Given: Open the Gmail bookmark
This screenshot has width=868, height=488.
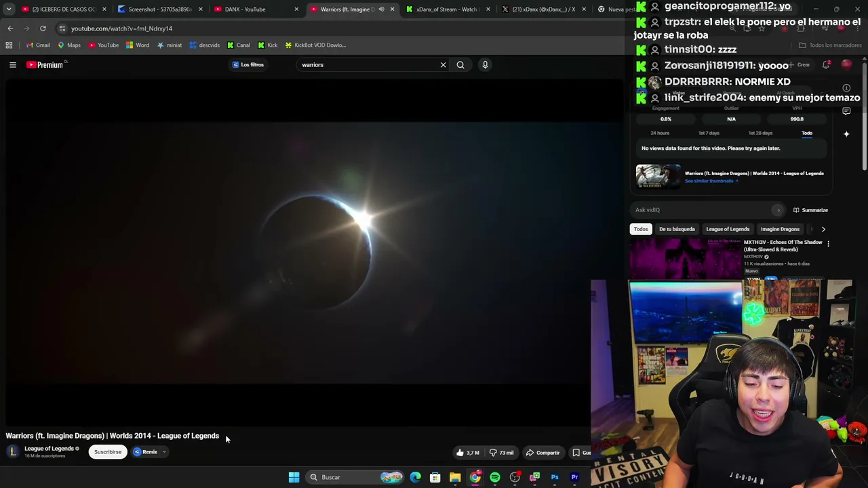Looking at the screenshot, I should click(38, 45).
